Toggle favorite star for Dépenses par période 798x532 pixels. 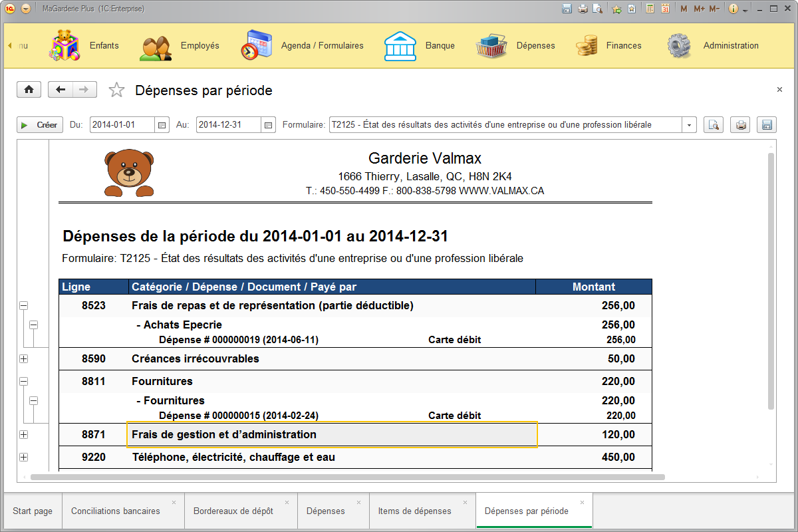(116, 89)
